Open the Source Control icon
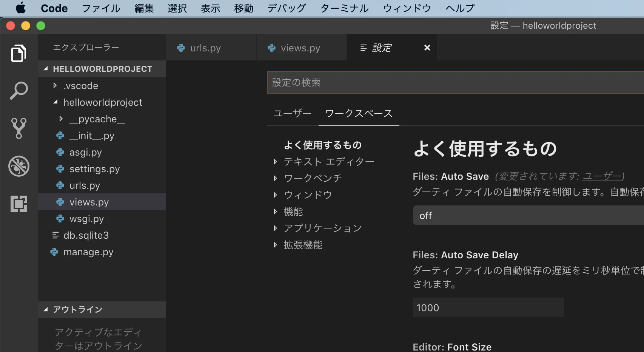 click(x=18, y=128)
